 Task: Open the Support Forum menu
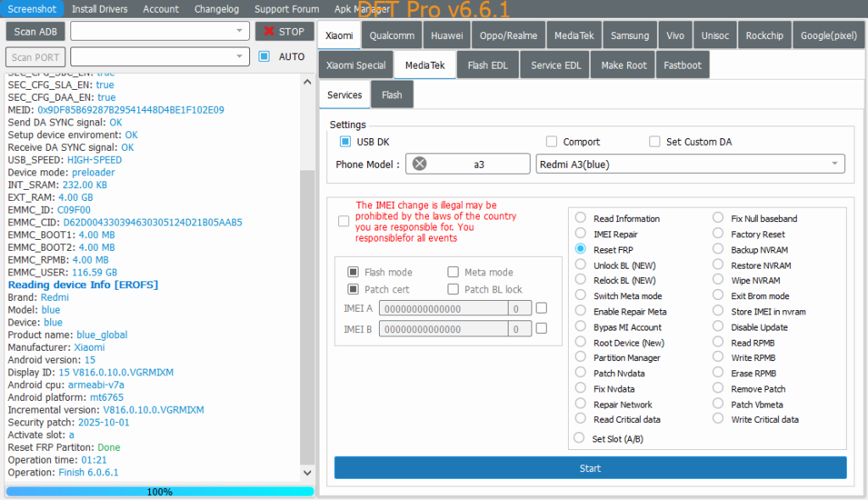tap(287, 8)
